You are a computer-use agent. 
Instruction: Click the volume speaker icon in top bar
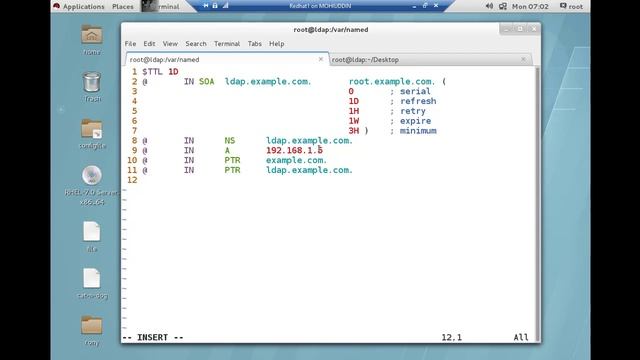tap(489, 6)
